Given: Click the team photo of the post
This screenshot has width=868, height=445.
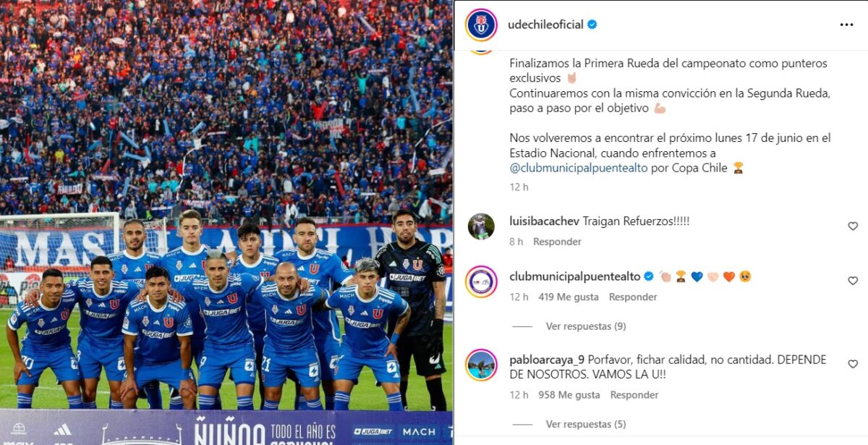Looking at the screenshot, I should 226,222.
